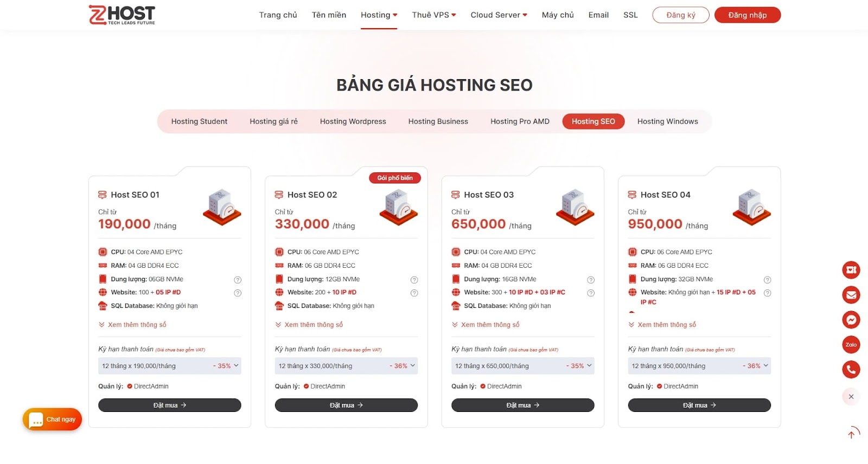The height and width of the screenshot is (464, 868).
Task: Expand 'Xem thêm thông số' in Host SEO 01
Action: (x=132, y=325)
